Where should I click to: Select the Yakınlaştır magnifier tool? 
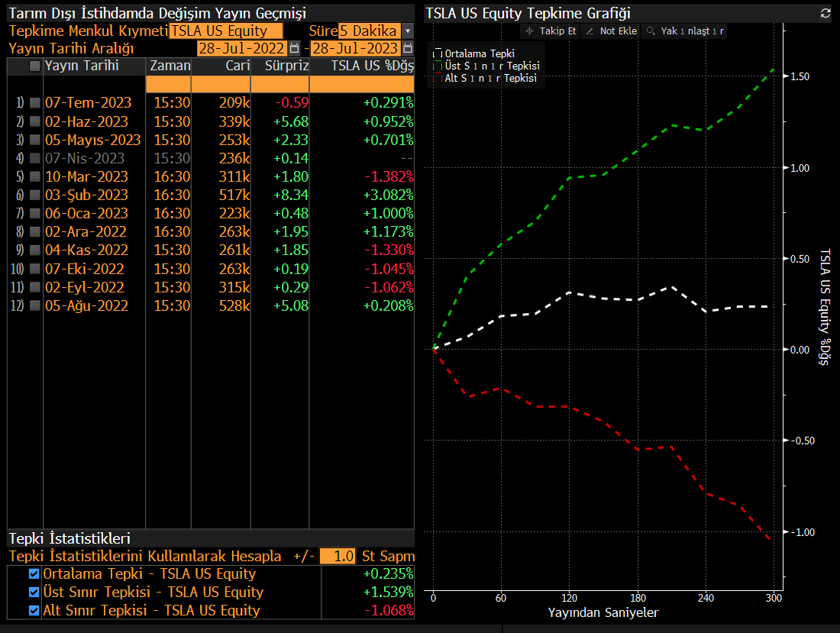click(x=685, y=31)
